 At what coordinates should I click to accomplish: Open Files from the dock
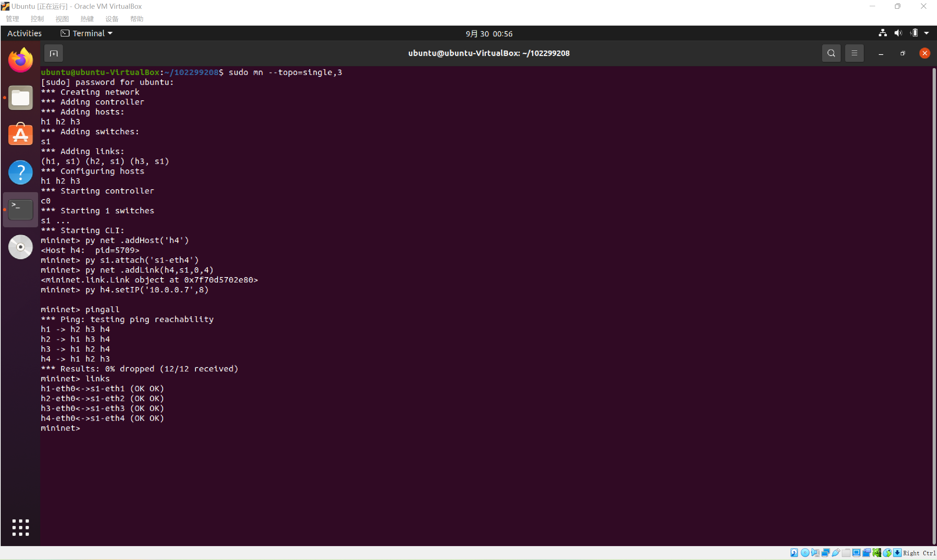pos(20,98)
